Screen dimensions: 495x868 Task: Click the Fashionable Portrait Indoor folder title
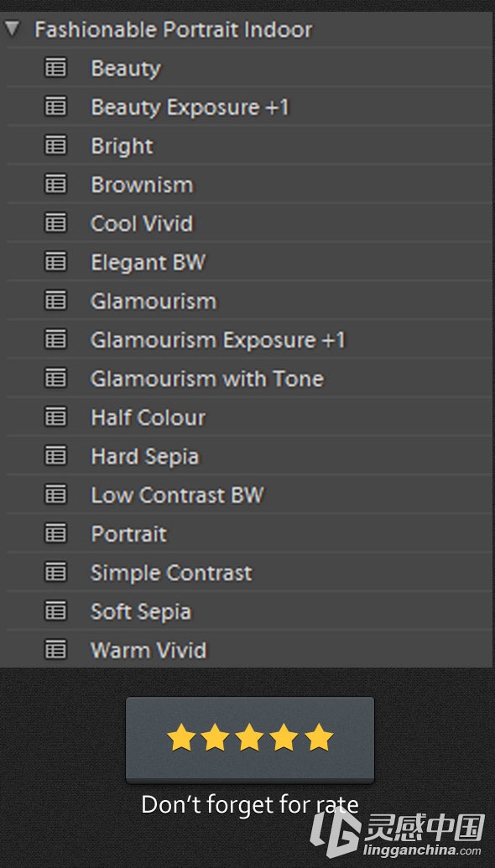(x=174, y=29)
